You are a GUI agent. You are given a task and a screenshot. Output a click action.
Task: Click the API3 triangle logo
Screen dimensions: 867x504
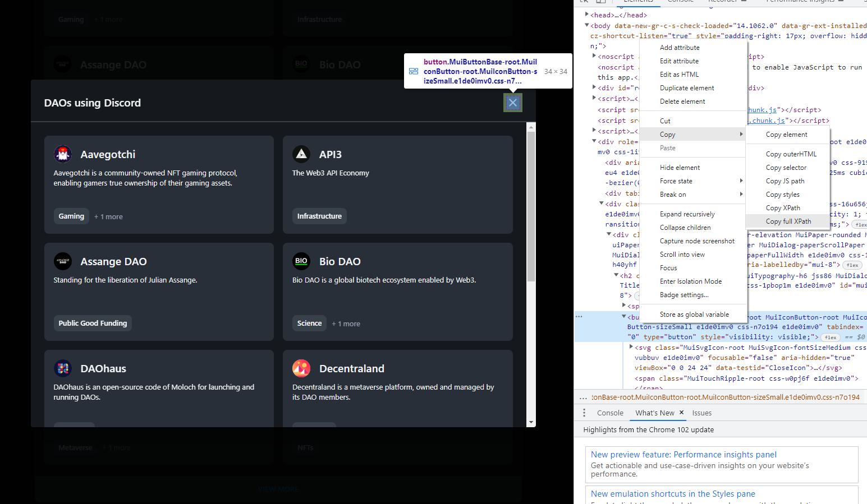[301, 154]
